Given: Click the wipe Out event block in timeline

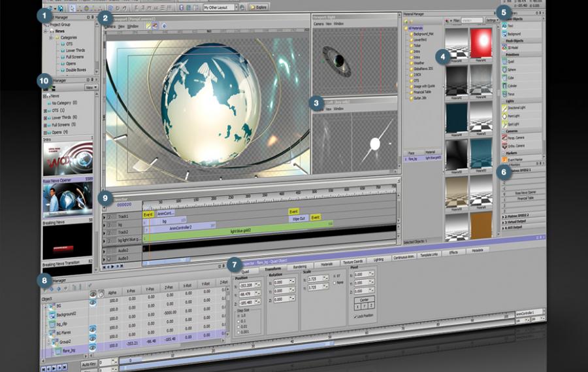Looking at the screenshot, I should [299, 218].
